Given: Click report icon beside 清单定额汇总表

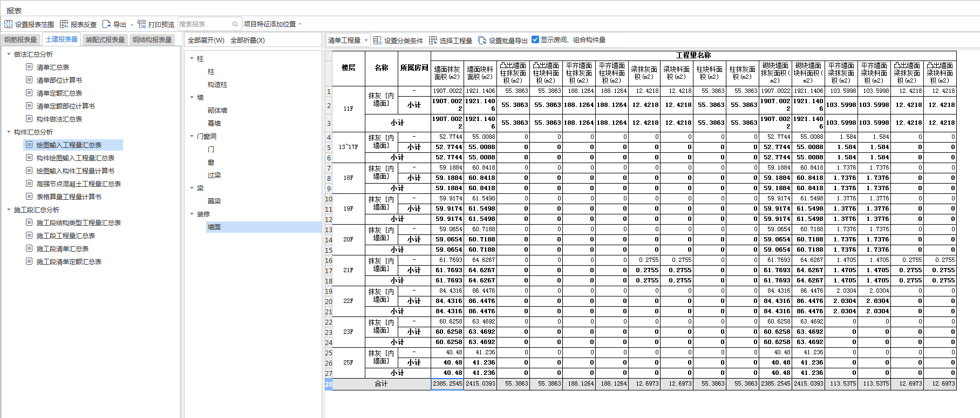Looking at the screenshot, I should pyautogui.click(x=29, y=93).
